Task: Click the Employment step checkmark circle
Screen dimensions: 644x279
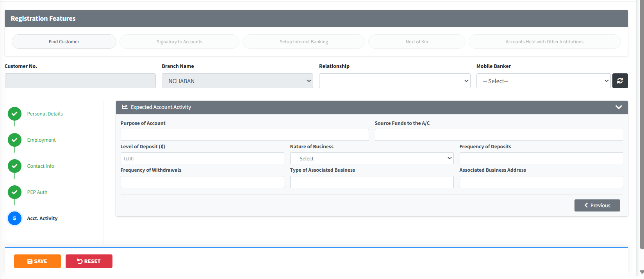Action: (x=15, y=140)
